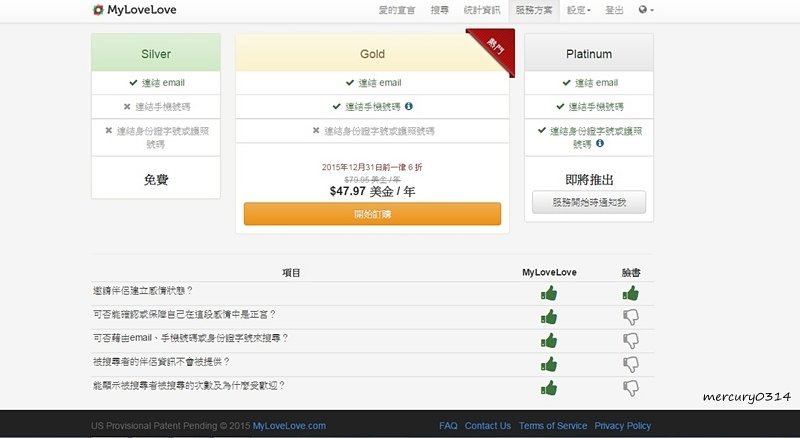
Task: Click the MyLoveLove comparison column header
Action: (549, 273)
